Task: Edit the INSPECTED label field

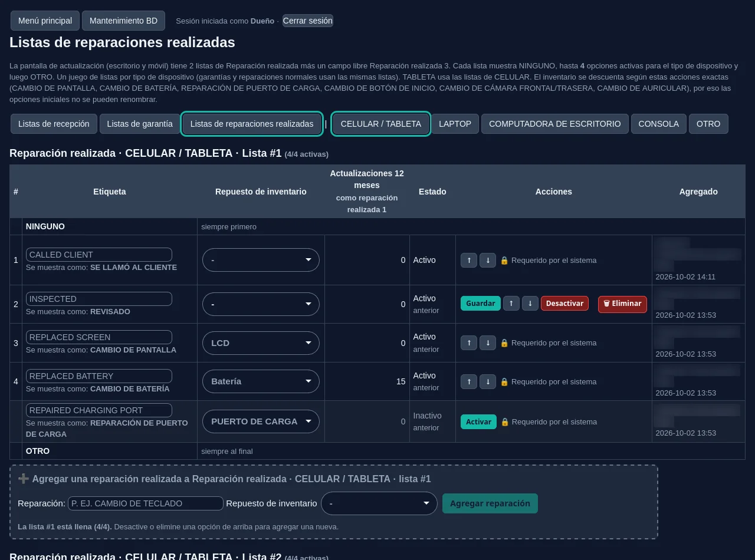Action: [99, 299]
